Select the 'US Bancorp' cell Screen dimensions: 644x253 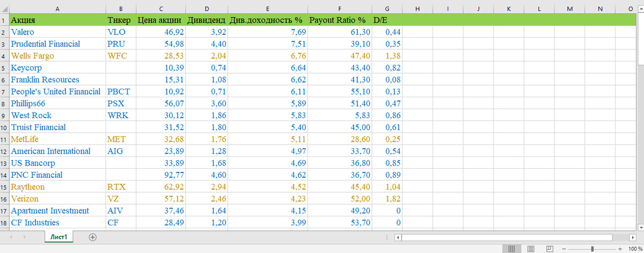57,163
